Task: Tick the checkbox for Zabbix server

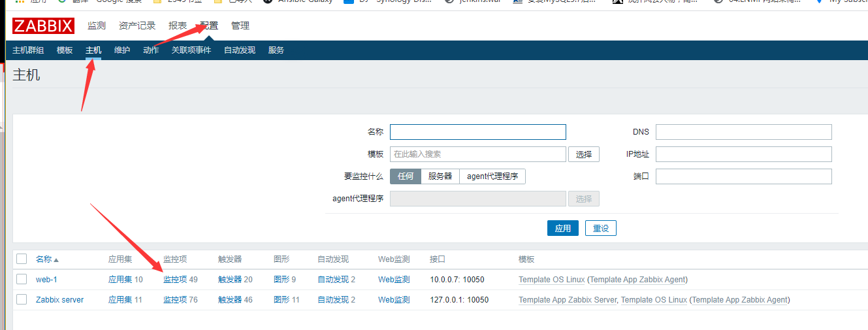Action: [x=22, y=300]
